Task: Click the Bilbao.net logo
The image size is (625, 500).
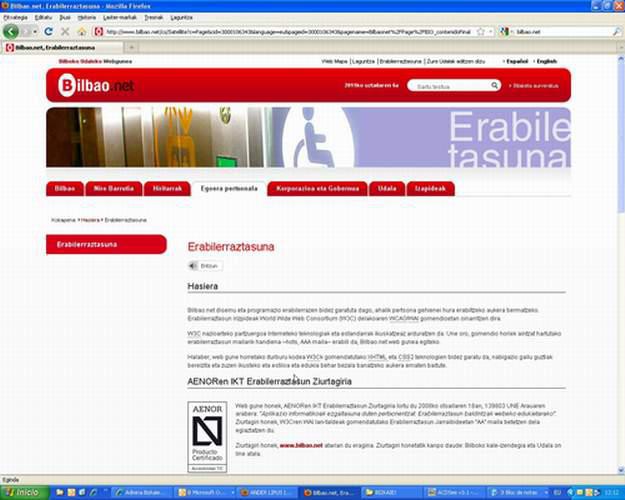Action: pos(96,85)
